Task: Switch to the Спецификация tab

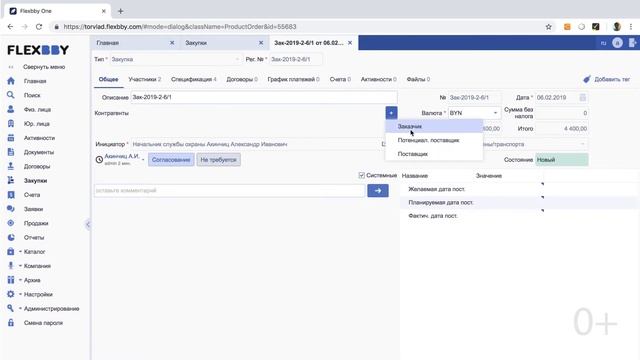Action: [x=193, y=79]
